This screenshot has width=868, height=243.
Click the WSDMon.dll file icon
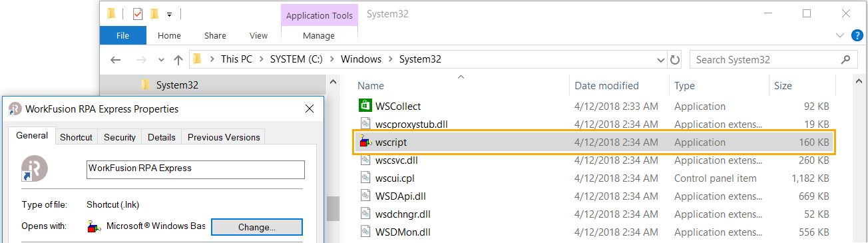[x=365, y=232]
